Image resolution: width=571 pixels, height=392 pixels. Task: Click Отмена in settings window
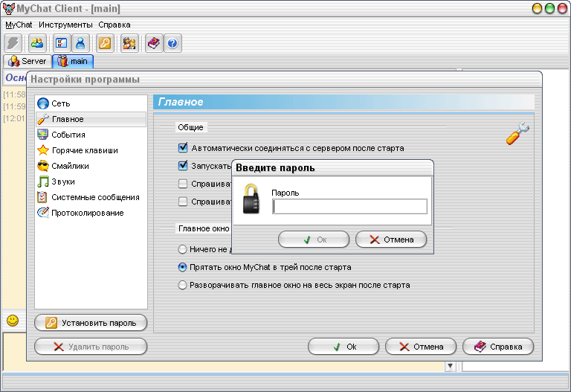point(421,347)
